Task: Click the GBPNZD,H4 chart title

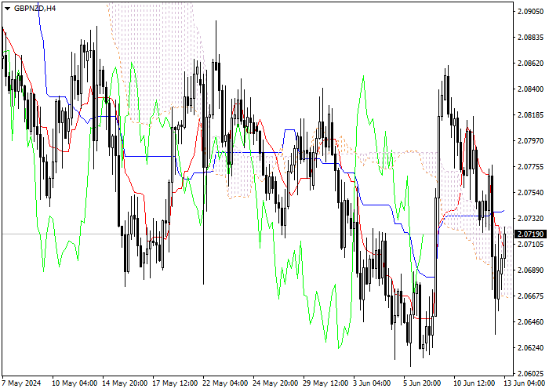Action: [x=35, y=8]
